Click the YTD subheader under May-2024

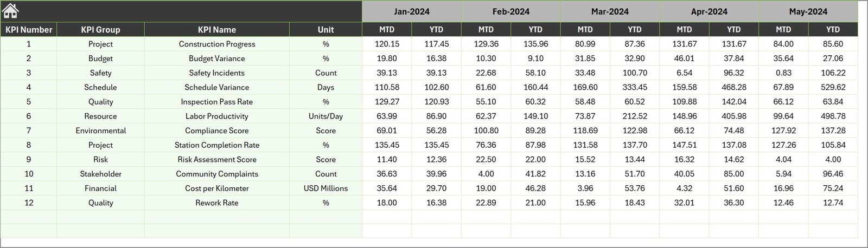pos(833,30)
